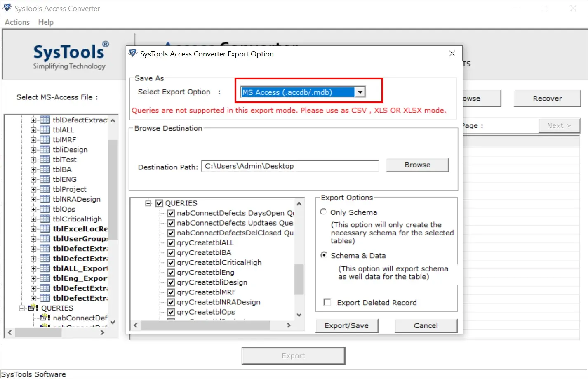Click the table icon beside tblOps
588x379 pixels.
tap(45, 209)
